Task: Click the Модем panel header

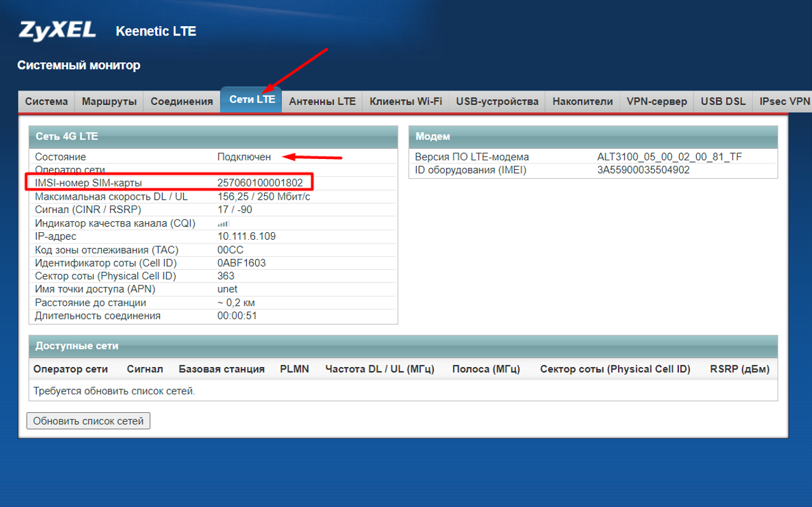Action: (593, 136)
